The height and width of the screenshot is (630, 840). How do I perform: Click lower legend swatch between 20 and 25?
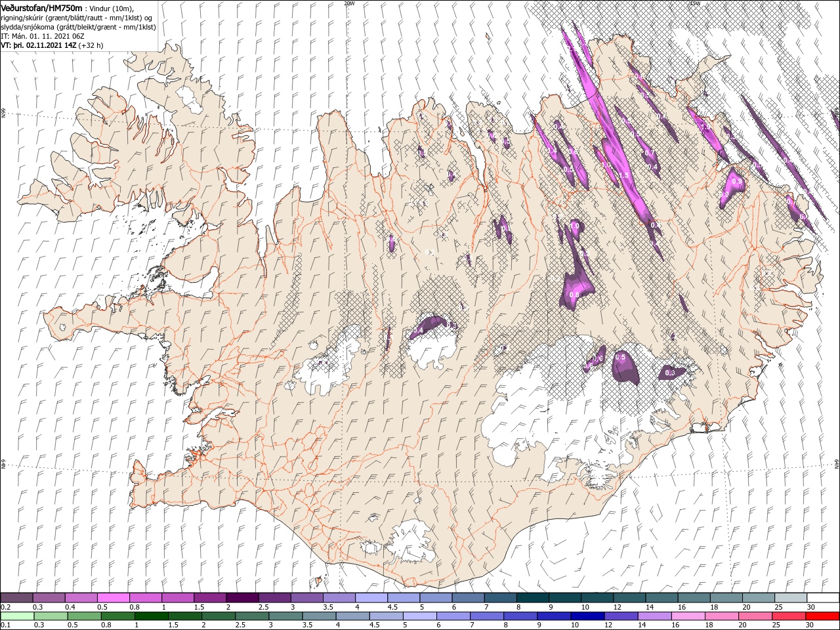pos(755,616)
